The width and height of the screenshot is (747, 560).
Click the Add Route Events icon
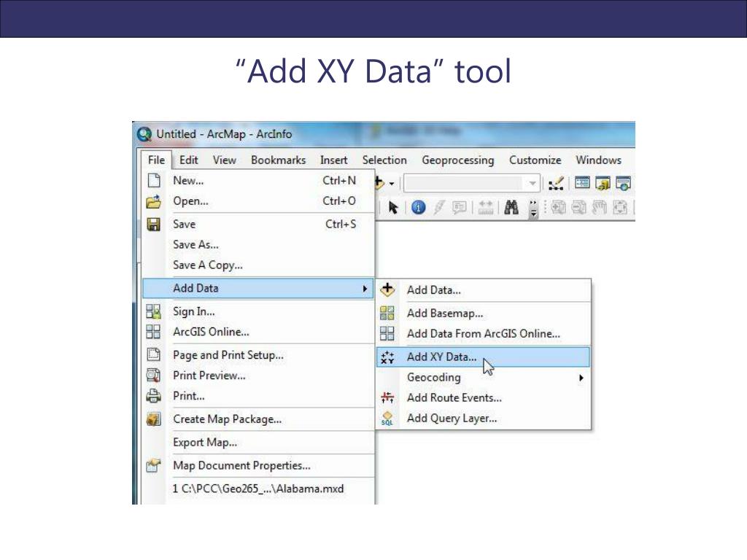387,397
